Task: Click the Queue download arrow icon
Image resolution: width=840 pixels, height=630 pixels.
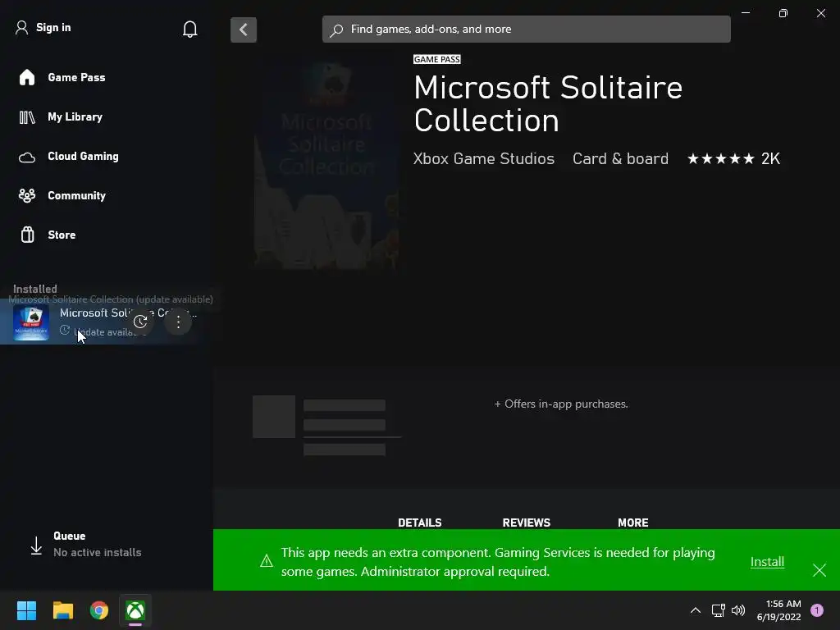Action: click(x=36, y=546)
